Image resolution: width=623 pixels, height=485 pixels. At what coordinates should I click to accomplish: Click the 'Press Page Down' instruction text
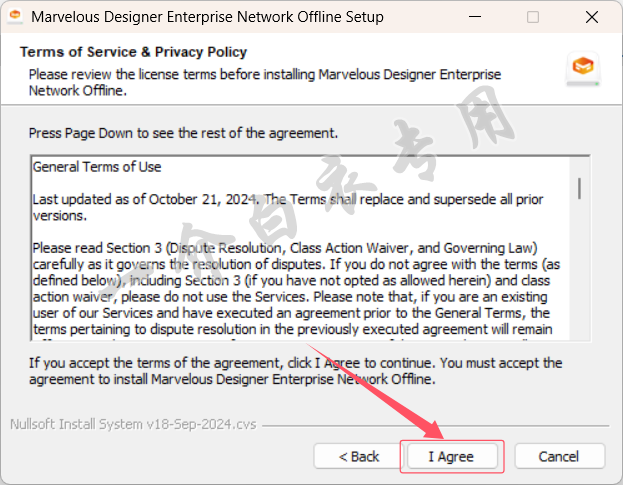click(183, 133)
